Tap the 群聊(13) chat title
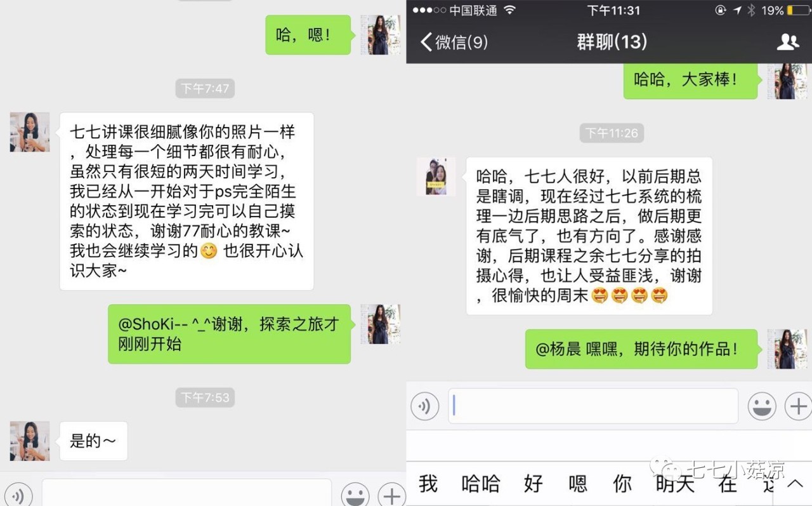The height and width of the screenshot is (506, 812). pyautogui.click(x=612, y=43)
